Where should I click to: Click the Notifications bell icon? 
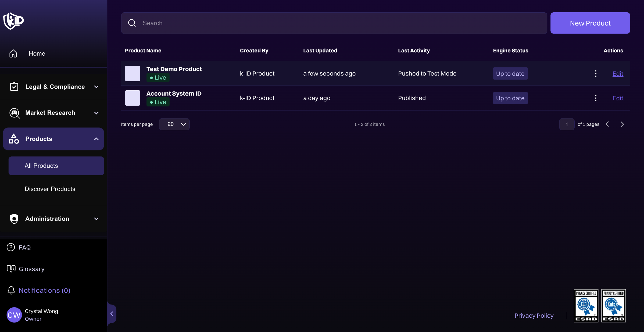click(x=11, y=290)
